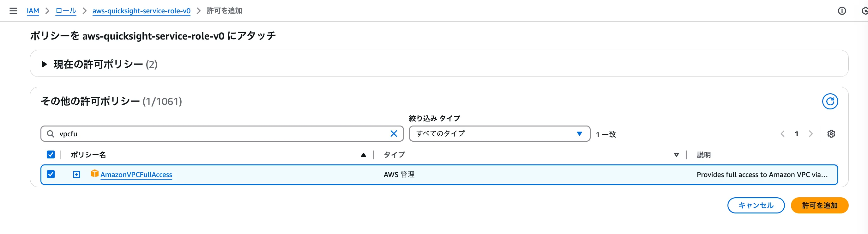This screenshot has height=234, width=868.
Task: Expand the 現在の許可ポリシー section
Action: click(44, 64)
